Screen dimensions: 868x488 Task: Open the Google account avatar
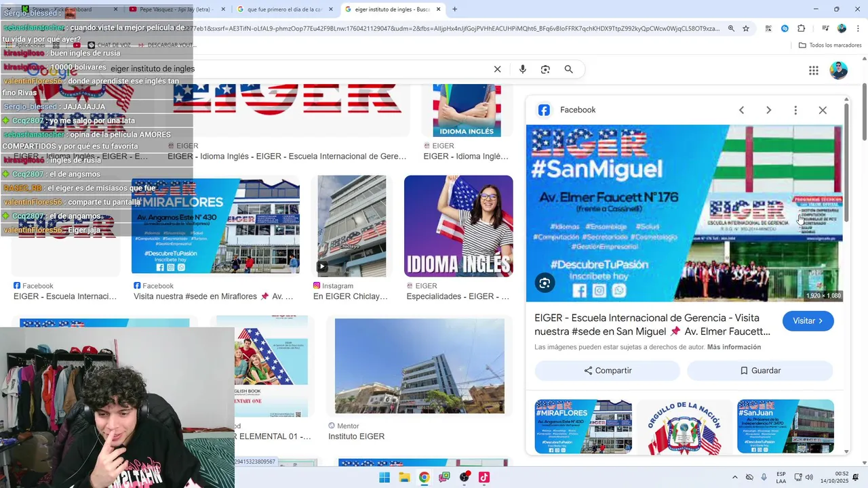(x=839, y=70)
